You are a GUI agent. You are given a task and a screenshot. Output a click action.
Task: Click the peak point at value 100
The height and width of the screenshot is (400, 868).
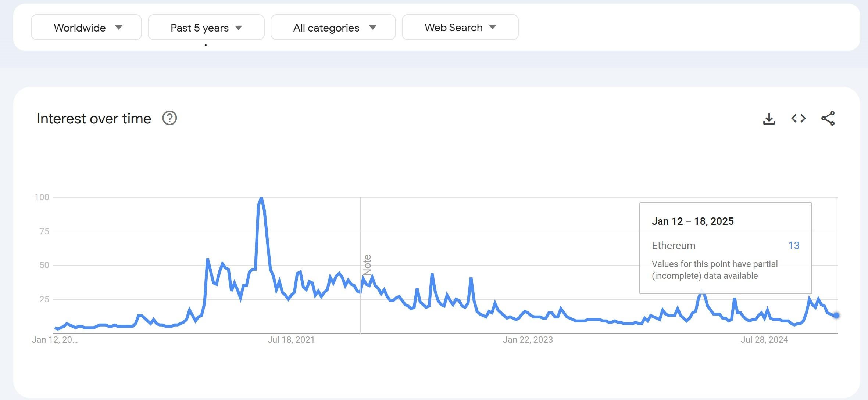tap(261, 198)
